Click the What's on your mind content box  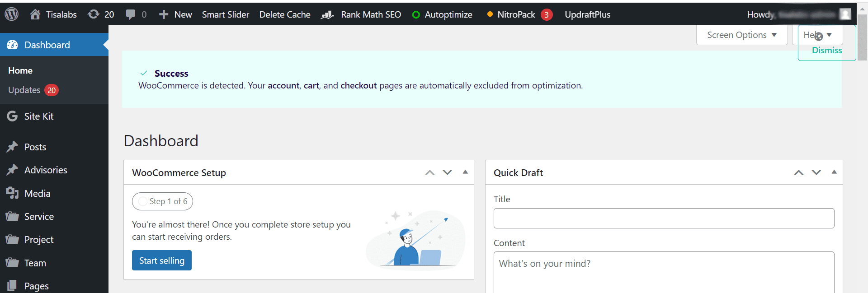pyautogui.click(x=664, y=272)
